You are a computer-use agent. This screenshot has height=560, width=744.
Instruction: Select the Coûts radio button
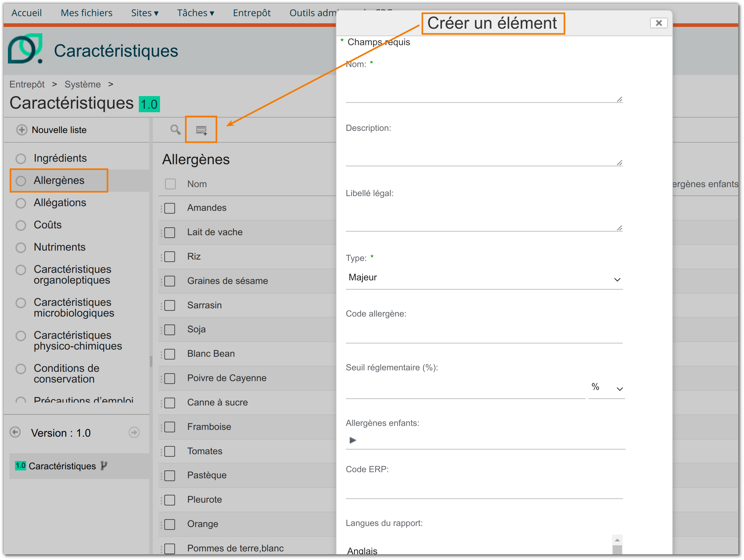click(21, 225)
